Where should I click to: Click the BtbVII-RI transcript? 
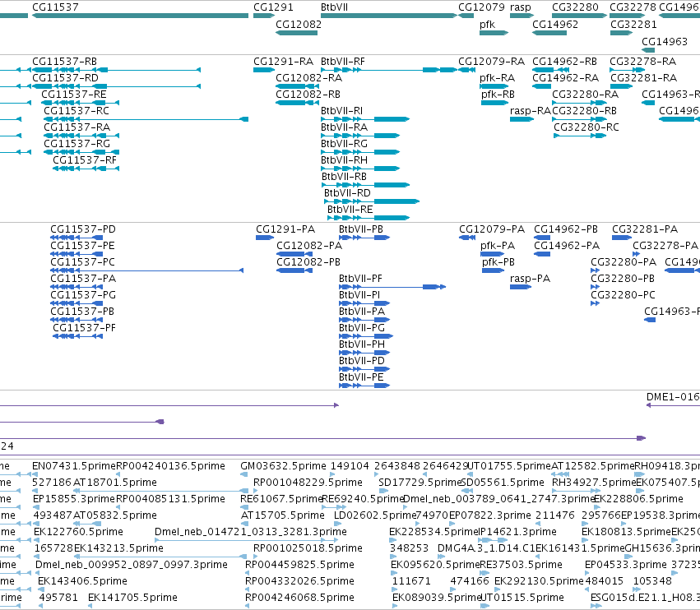click(x=365, y=119)
